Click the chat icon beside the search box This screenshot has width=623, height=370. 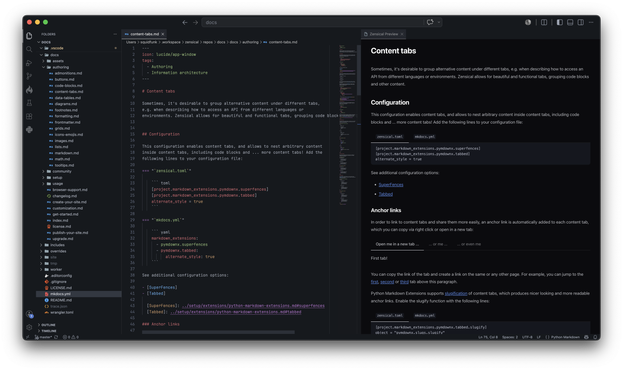point(430,22)
